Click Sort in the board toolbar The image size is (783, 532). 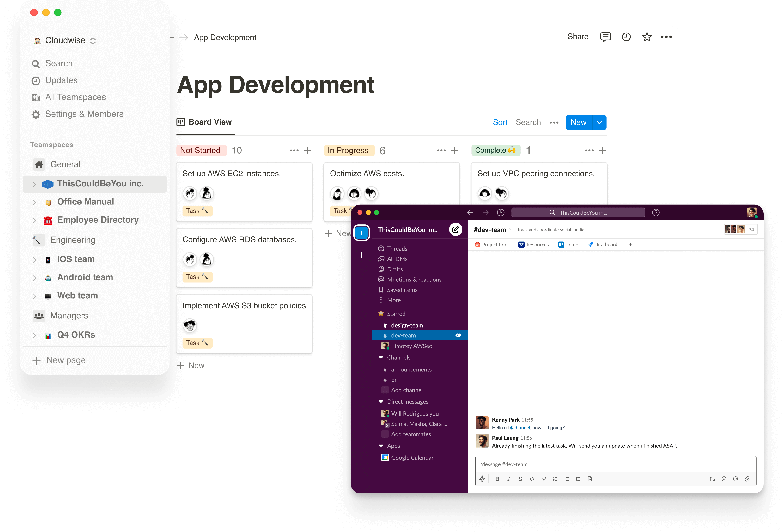pos(500,123)
